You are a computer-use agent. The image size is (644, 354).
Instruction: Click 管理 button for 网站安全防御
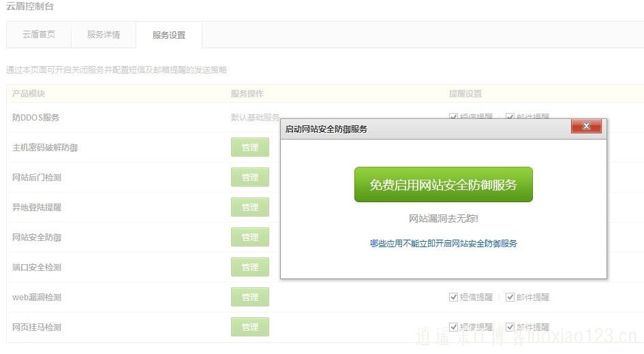[x=249, y=237]
